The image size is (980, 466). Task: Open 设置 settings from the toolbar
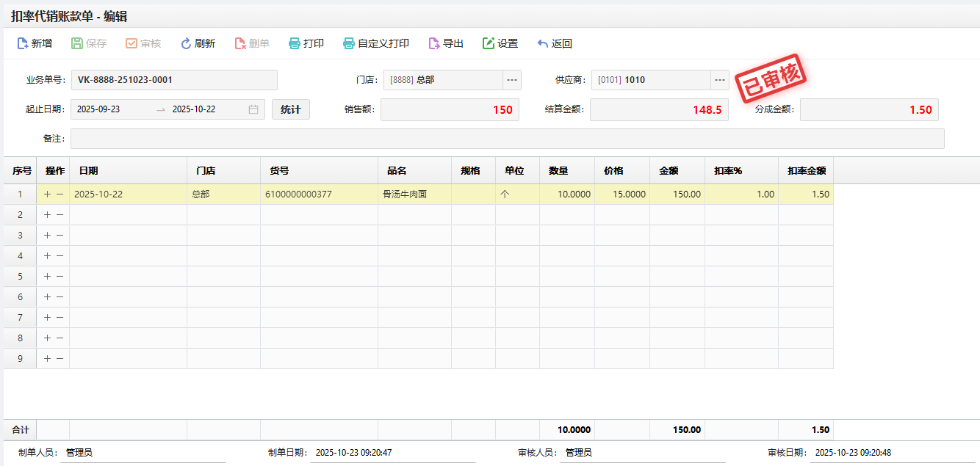click(x=500, y=43)
